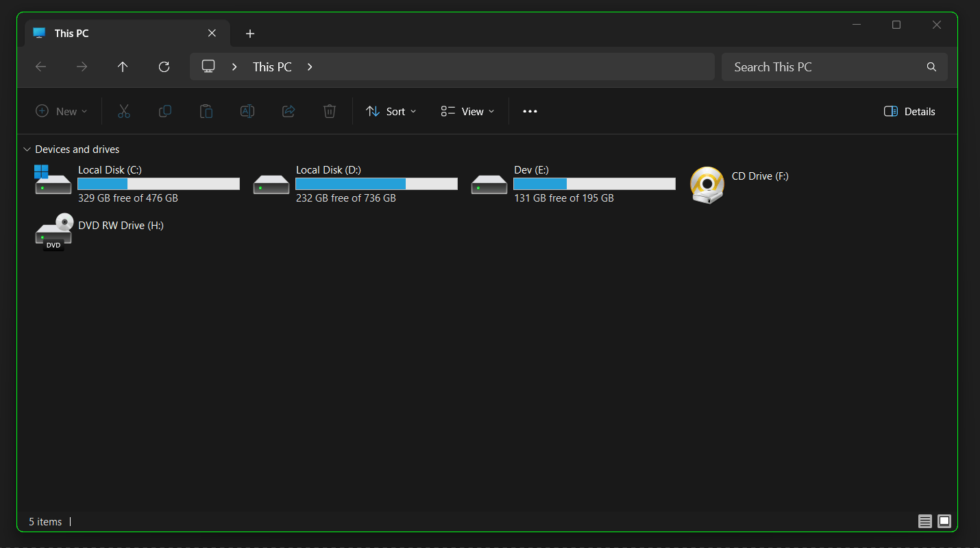Screen dimensions: 980x548
Task: Select the Dev (E:) drive icon
Action: coord(489,184)
